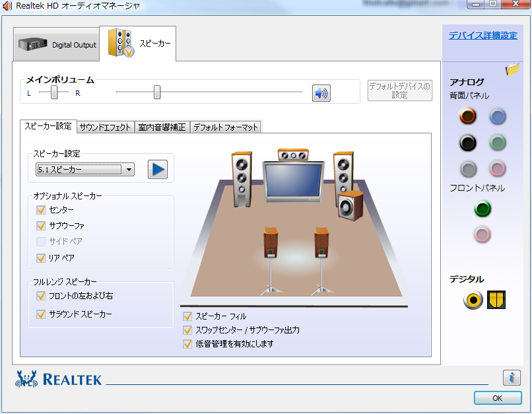532x414 pixels.
Task: Open the デフォルト フォーマット tab
Action: point(225,127)
